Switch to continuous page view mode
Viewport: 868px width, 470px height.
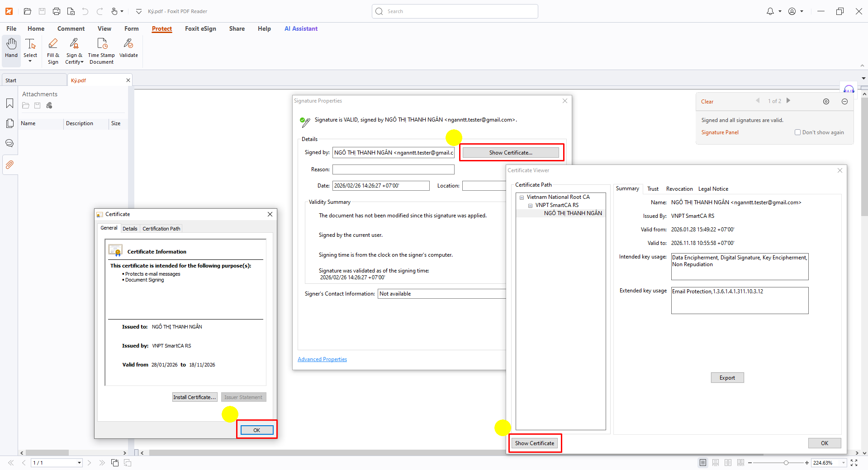coord(716,463)
